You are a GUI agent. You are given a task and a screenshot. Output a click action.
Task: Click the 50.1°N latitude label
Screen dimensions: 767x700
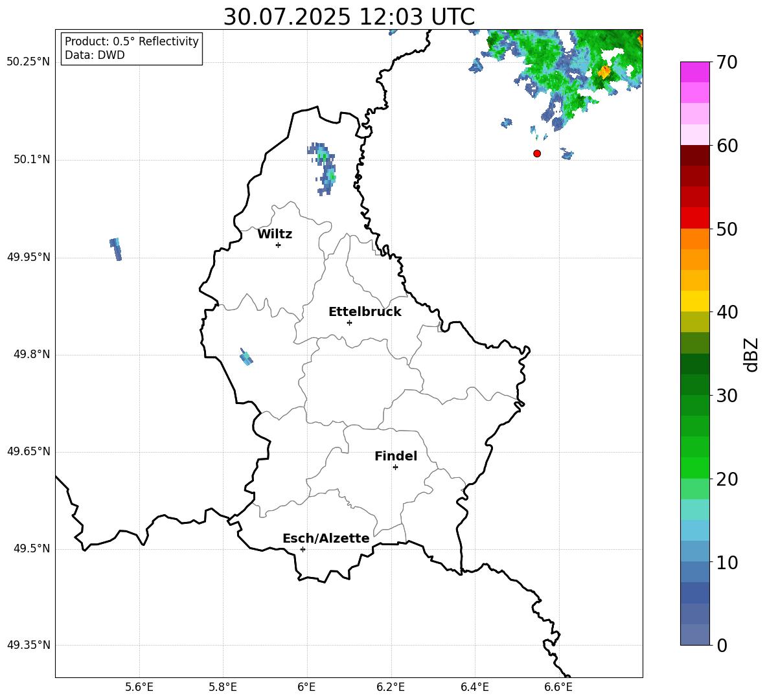32,160
